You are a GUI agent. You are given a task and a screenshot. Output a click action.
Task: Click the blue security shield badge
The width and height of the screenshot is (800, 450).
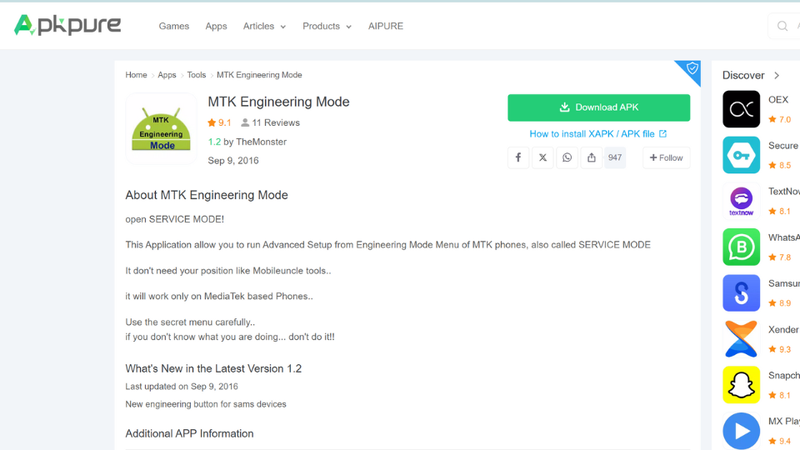pyautogui.click(x=691, y=69)
